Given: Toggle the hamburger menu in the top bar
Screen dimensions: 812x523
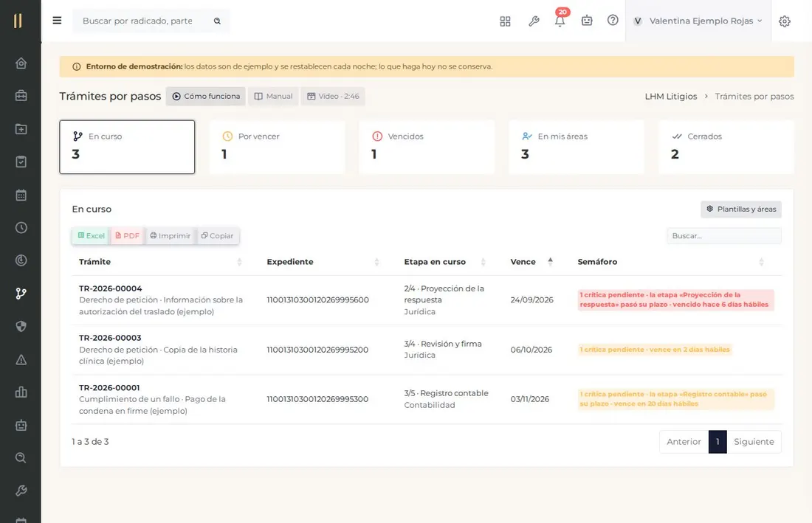Looking at the screenshot, I should (57, 21).
